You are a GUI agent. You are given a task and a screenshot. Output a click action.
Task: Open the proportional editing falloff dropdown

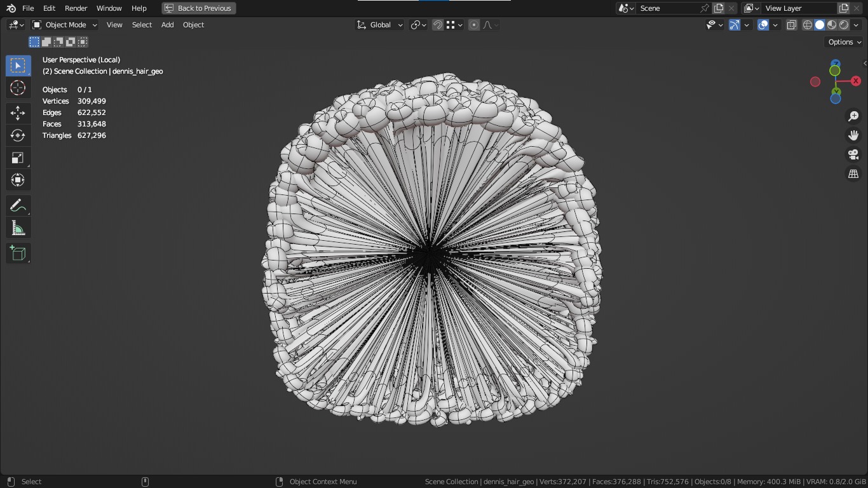491,25
